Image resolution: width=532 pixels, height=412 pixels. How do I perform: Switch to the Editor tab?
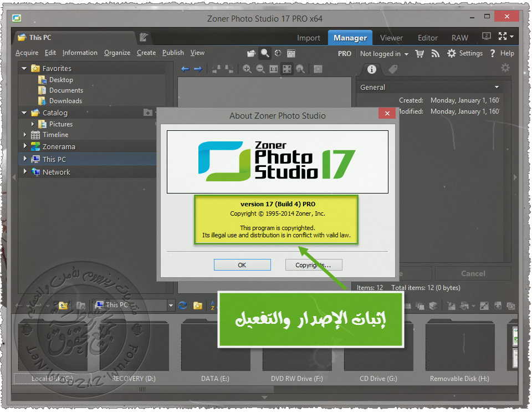pyautogui.click(x=427, y=38)
